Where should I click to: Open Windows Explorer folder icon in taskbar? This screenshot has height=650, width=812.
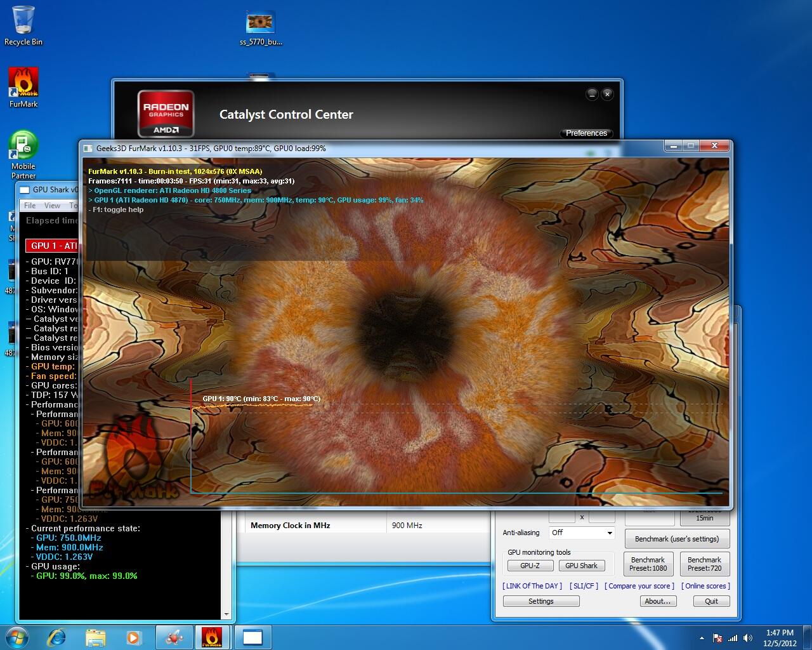95,637
